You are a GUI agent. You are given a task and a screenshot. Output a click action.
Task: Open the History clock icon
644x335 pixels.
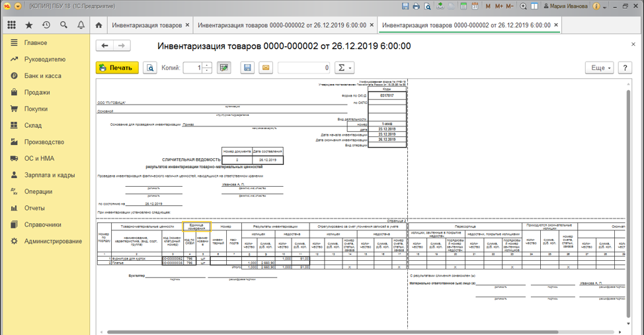[x=46, y=25]
